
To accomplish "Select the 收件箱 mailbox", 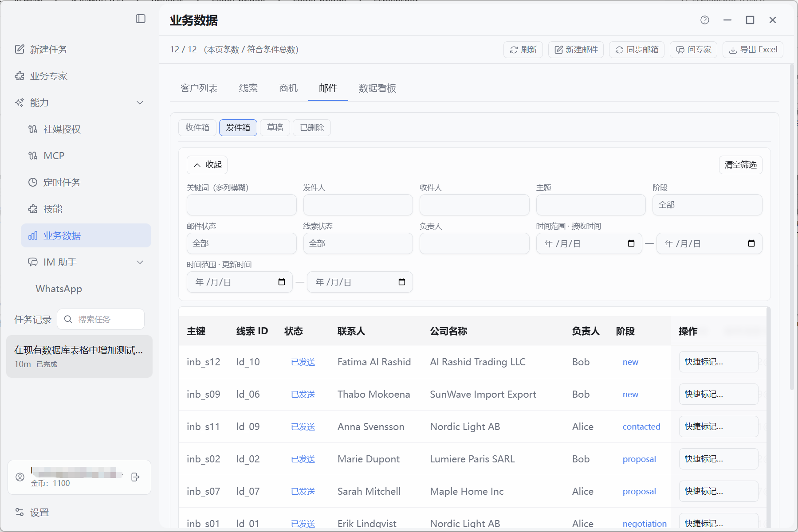I will coord(197,128).
